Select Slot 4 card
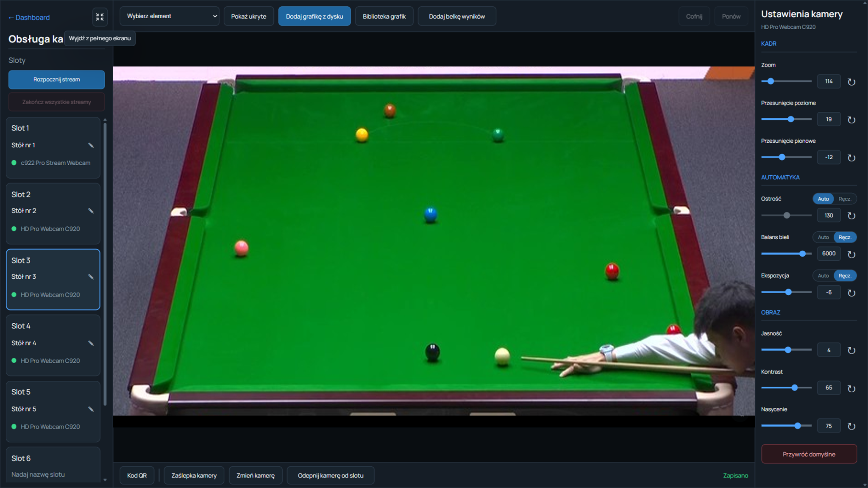Image resolution: width=868 pixels, height=488 pixels. (x=53, y=345)
